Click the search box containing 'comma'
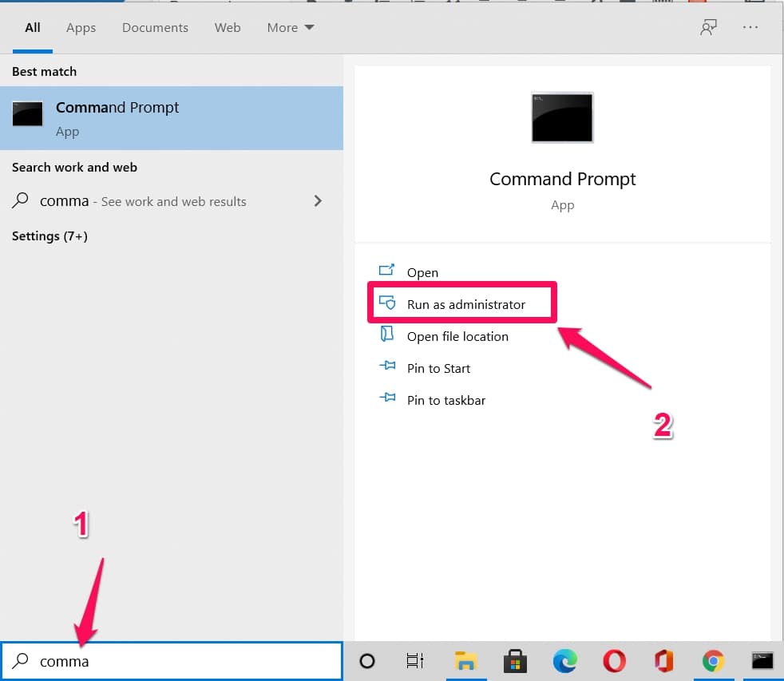 [172, 661]
